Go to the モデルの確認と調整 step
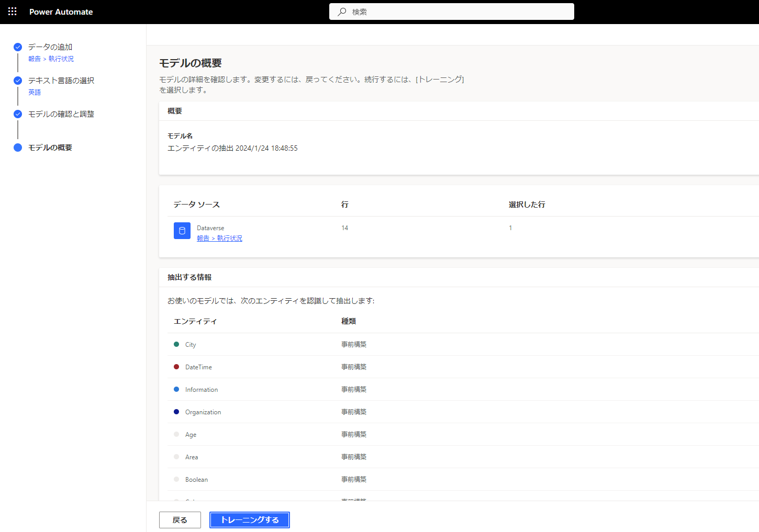759x532 pixels. [x=61, y=114]
